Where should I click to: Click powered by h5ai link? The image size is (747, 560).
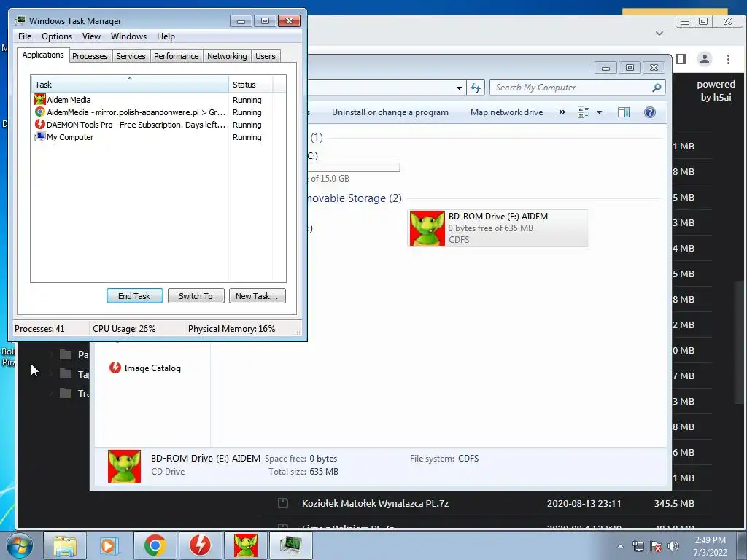[716, 90]
